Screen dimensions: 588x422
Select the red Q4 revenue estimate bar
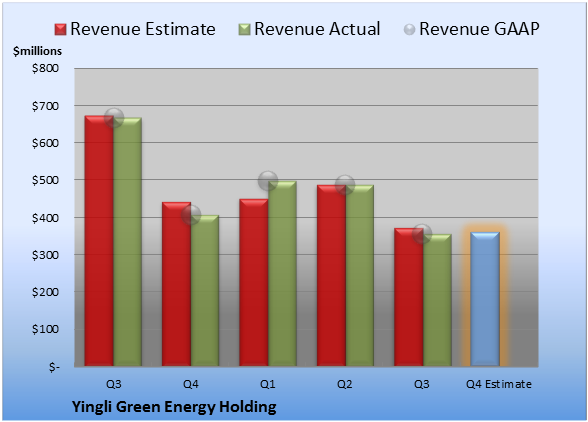click(176, 284)
